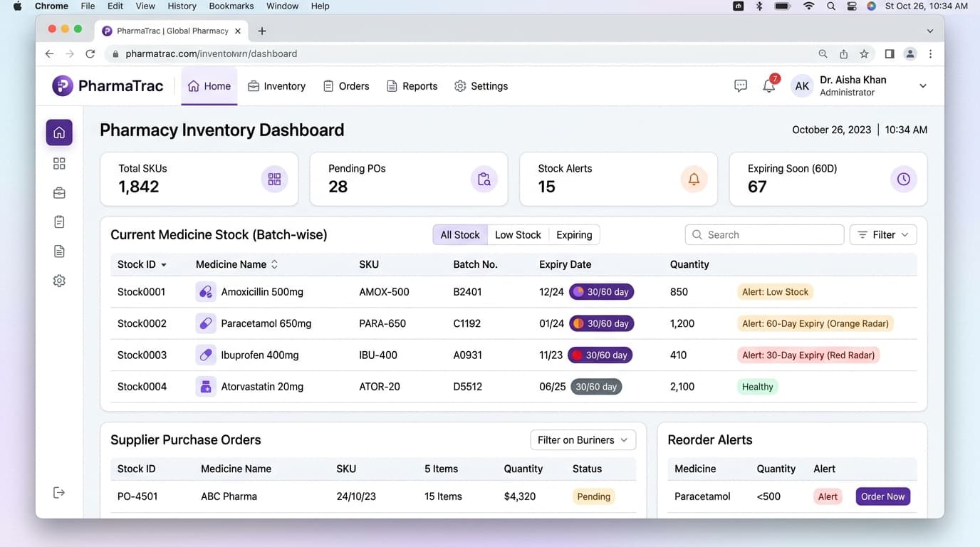Switch to Low Stock segment
Screen dimensions: 980x547
518,235
